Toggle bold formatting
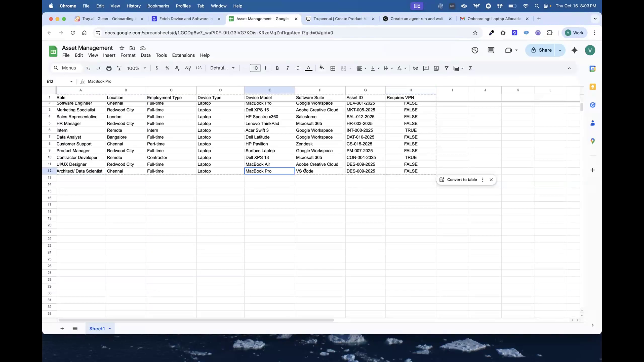The width and height of the screenshot is (644, 362). pos(277,68)
